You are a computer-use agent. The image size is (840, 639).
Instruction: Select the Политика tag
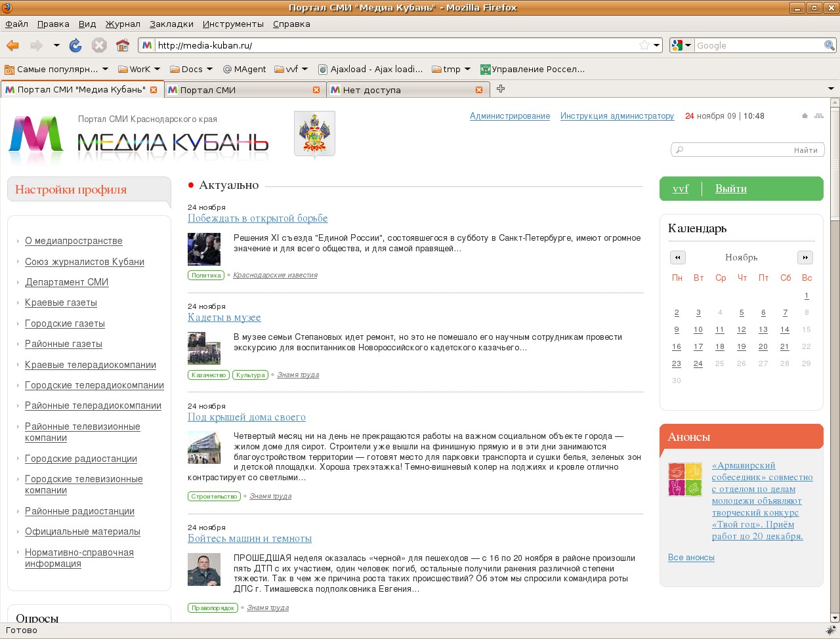[206, 276]
